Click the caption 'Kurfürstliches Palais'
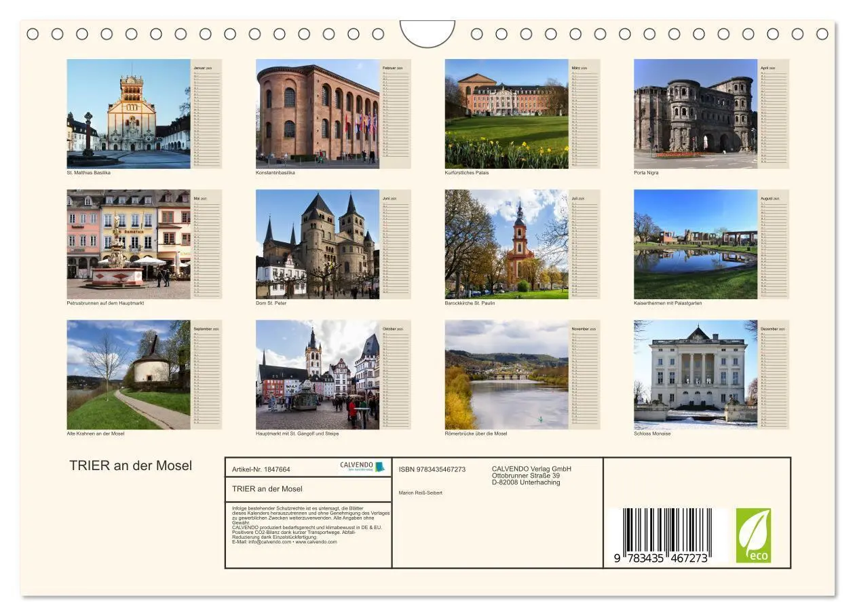 coord(467,173)
